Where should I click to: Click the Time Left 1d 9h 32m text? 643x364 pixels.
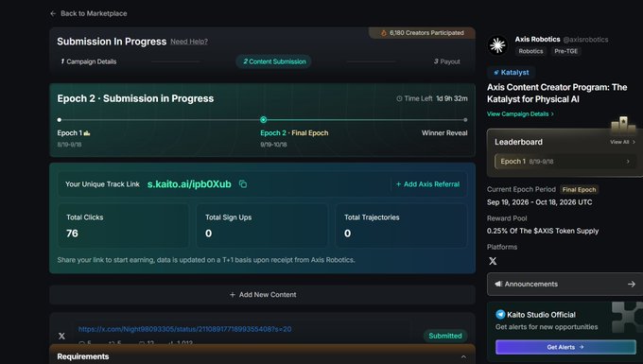tap(432, 98)
